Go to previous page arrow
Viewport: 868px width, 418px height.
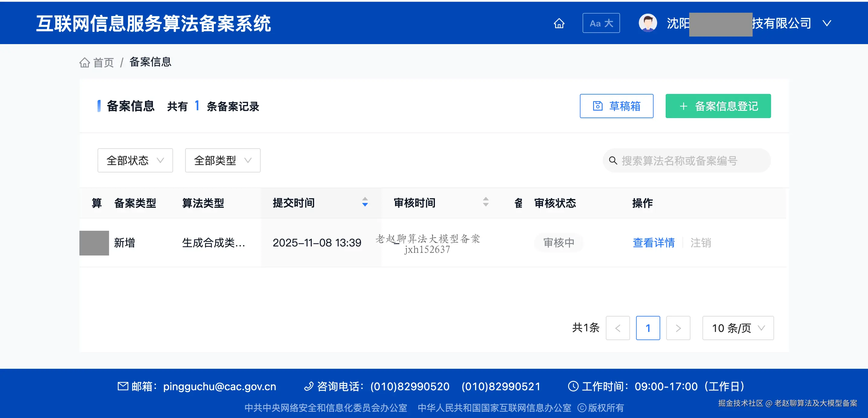tap(617, 328)
